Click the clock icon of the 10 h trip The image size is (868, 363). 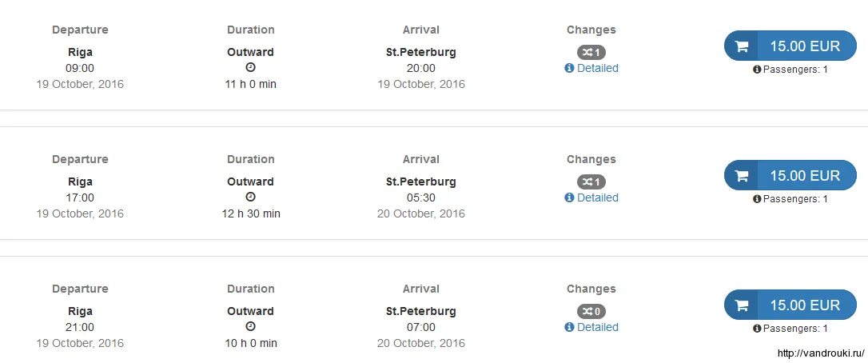tap(251, 326)
